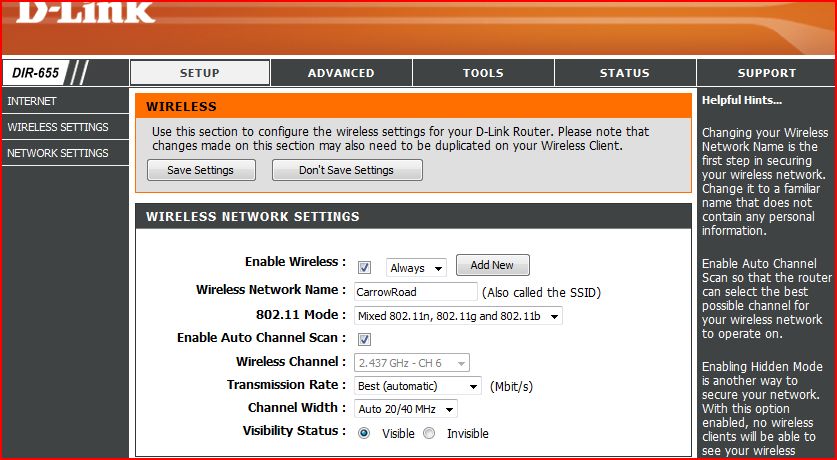
Task: Click the WIRELESS NETWORK SETTINGS header
Action: (x=252, y=217)
